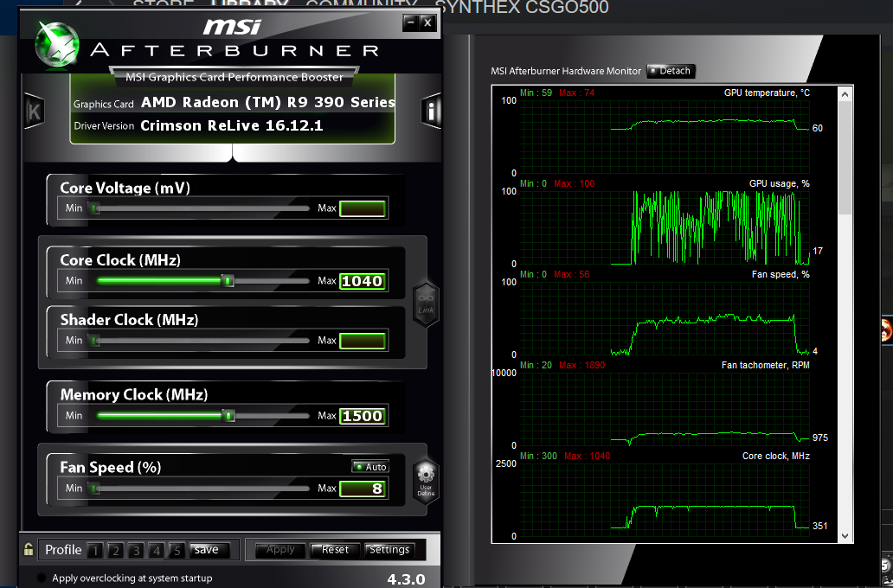
Task: Select profile slot 4
Action: pyautogui.click(x=157, y=551)
